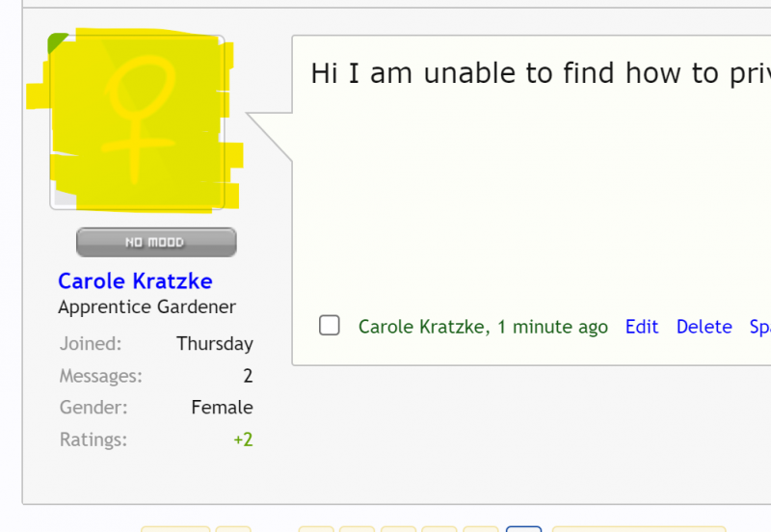Click the blue-outlined current page button
The image size is (771, 532).
[523, 528]
